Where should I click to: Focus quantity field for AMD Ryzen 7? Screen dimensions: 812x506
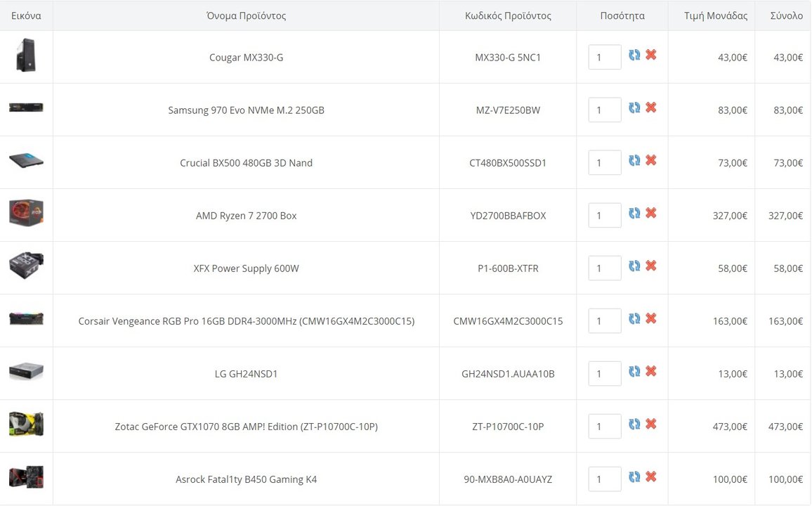click(605, 216)
